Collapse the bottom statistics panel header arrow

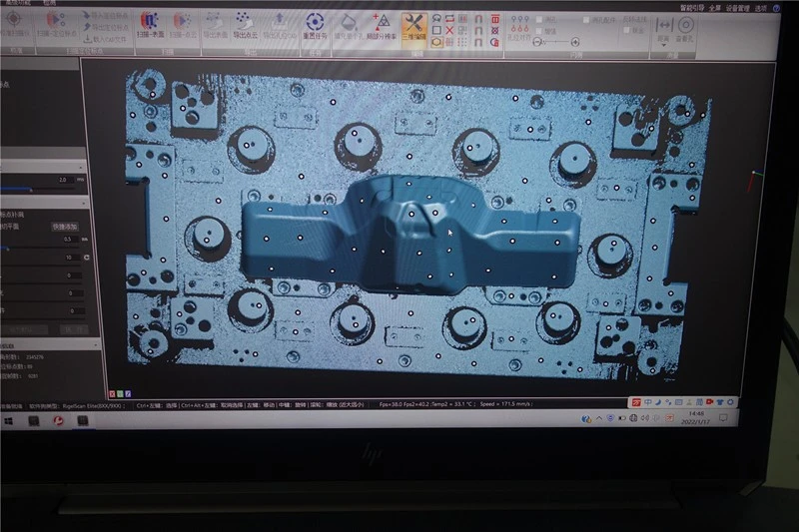pyautogui.click(x=95, y=345)
